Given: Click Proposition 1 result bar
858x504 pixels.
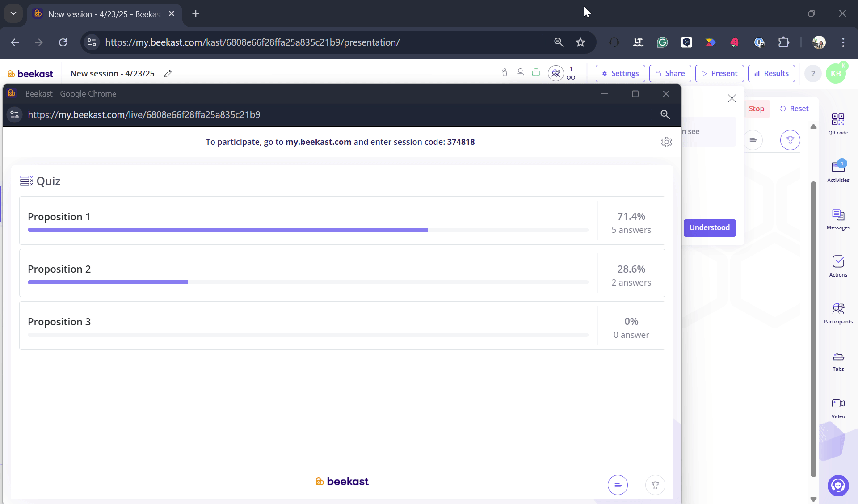Looking at the screenshot, I should click(308, 230).
